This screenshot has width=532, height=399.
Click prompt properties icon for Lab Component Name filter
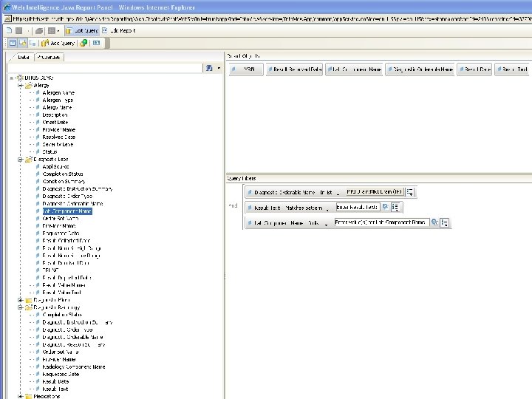pos(434,222)
